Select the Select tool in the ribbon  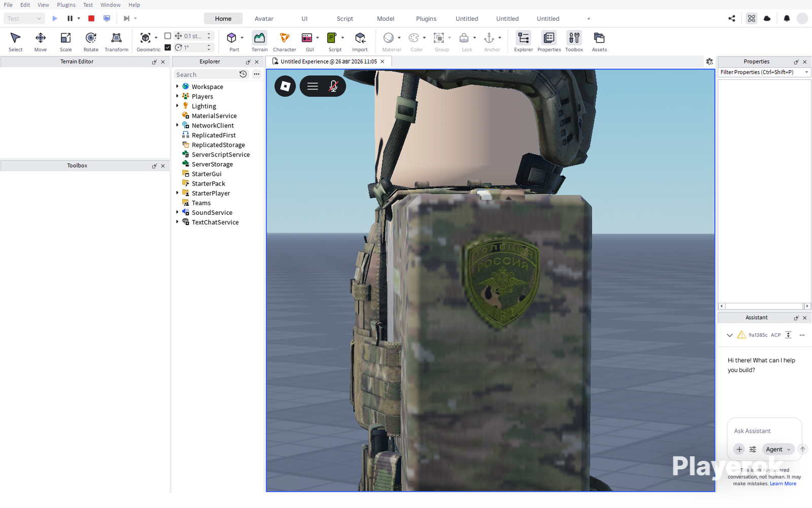pos(15,41)
